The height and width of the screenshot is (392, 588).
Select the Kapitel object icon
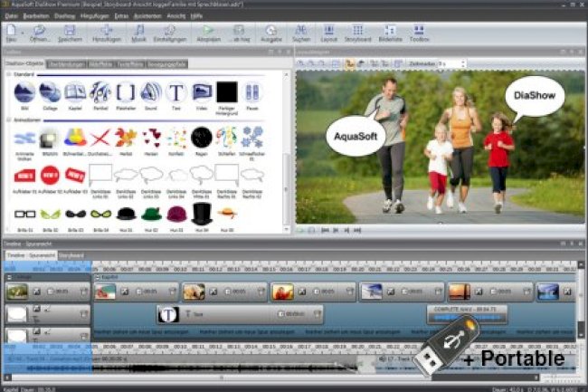pyautogui.click(x=75, y=92)
